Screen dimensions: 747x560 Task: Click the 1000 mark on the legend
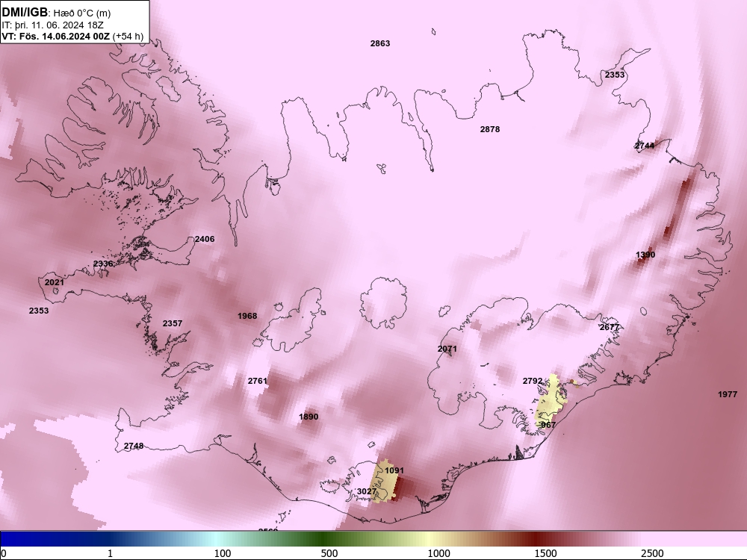coord(438,553)
